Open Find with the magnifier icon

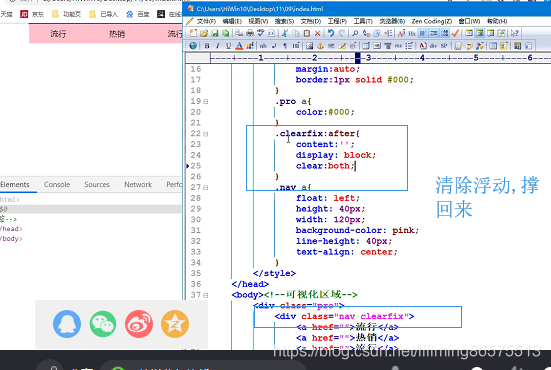[355, 33]
